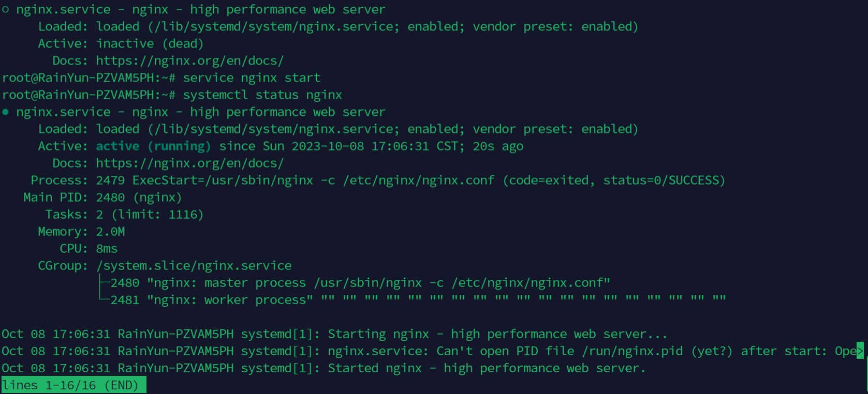The height and width of the screenshot is (394, 868).
Task: Click the 'systemctl status nginx' command text
Action: [262, 95]
